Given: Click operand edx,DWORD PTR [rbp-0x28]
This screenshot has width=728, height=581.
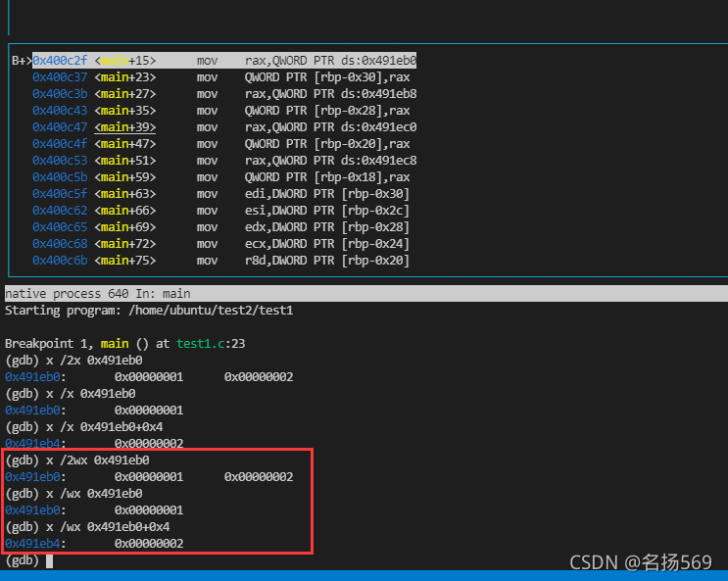Looking at the screenshot, I should 327,227.
